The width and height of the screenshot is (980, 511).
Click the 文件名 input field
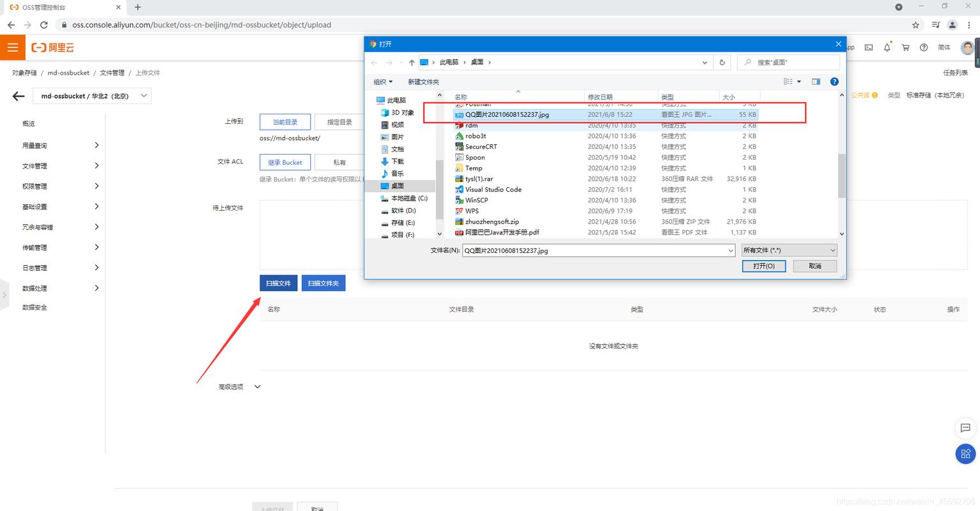tap(598, 250)
